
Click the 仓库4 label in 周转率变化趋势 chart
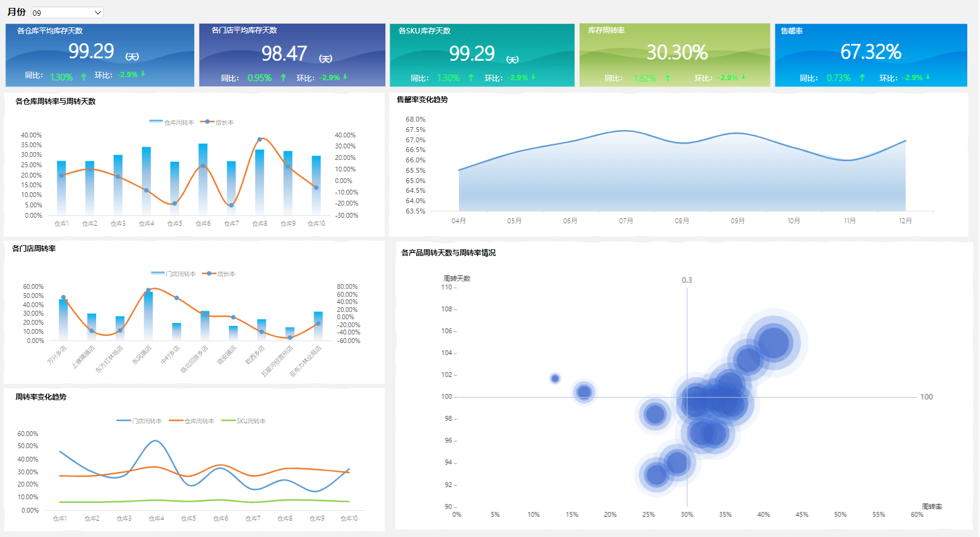[156, 519]
